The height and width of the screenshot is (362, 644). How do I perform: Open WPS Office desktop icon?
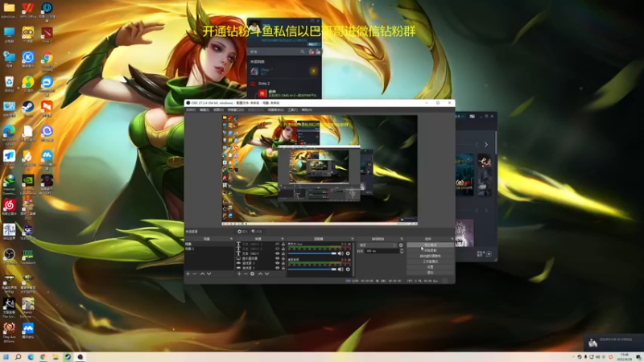[x=28, y=10]
